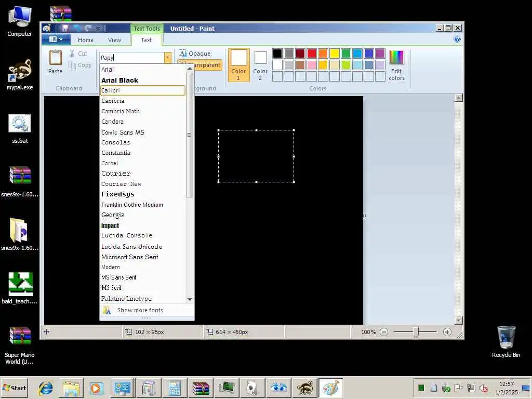The width and height of the screenshot is (532, 399).
Task: Open Calculator from the taskbar
Action: (175, 388)
